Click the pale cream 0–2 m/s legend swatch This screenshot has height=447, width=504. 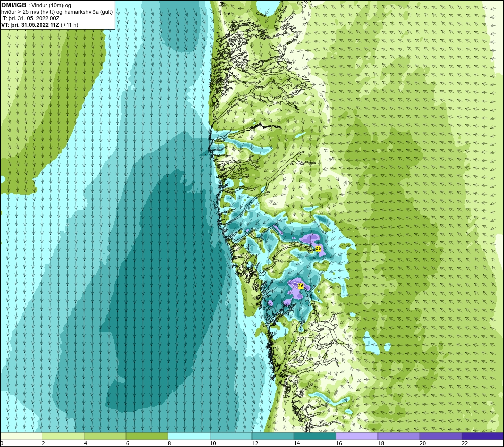click(x=21, y=436)
